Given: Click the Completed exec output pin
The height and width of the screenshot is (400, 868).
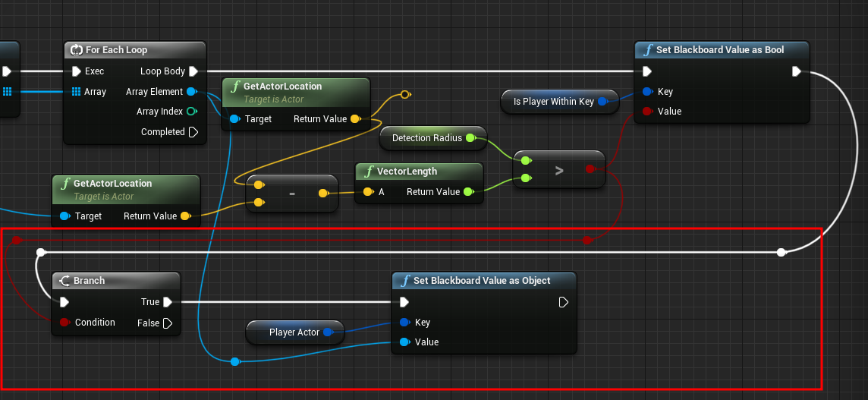Looking at the screenshot, I should click(x=193, y=132).
